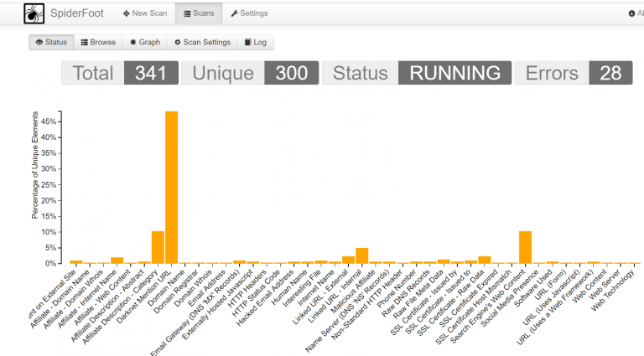This screenshot has width=644, height=356.
Task: Click the Affiliate Description - Category bar
Action: (x=158, y=247)
